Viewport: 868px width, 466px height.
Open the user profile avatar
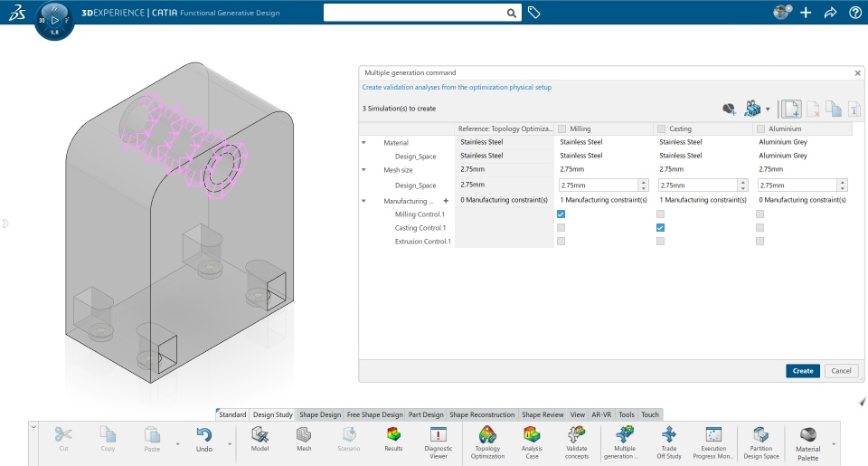(x=781, y=12)
